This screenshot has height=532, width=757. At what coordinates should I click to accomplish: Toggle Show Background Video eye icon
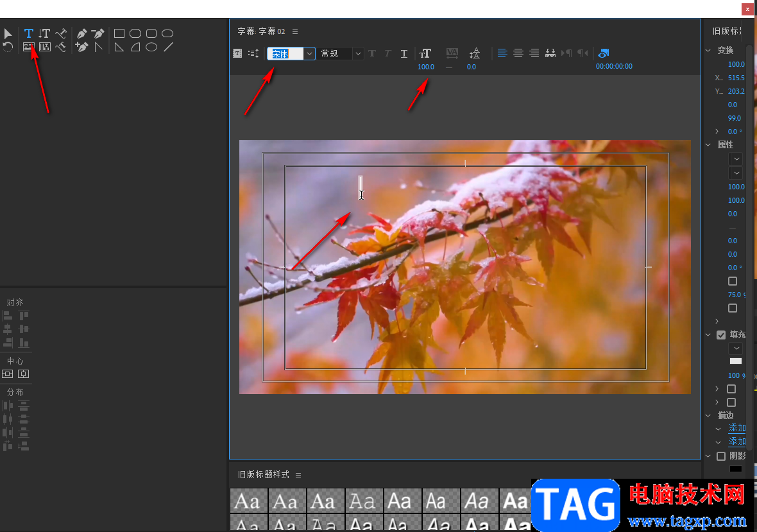pos(604,53)
